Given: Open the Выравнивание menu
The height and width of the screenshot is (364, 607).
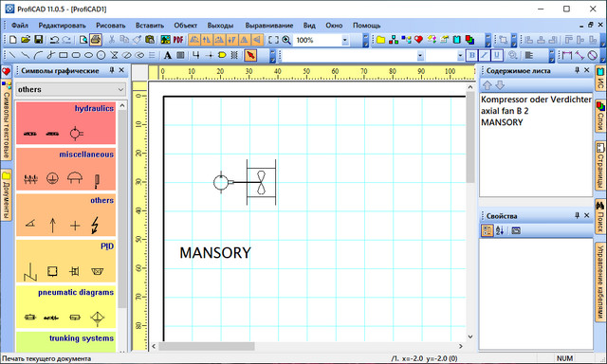Looking at the screenshot, I should (x=269, y=26).
